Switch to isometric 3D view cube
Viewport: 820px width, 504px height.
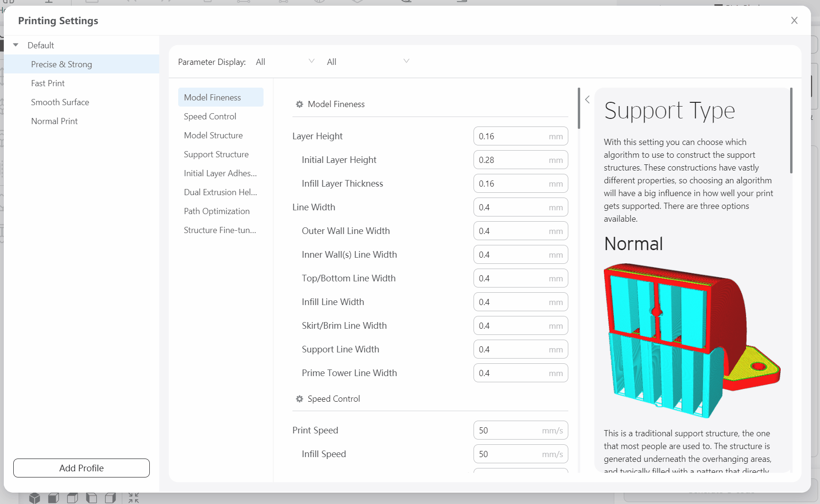[x=34, y=498]
